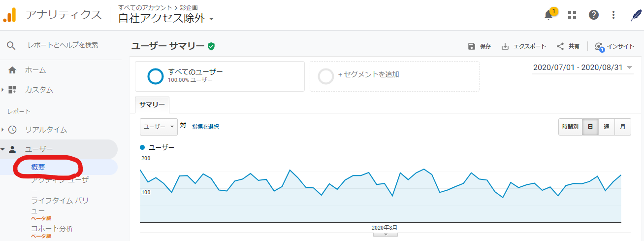Viewport: 644px width, 241px height.
Task: Click the green verified shield icon
Action: tap(211, 46)
